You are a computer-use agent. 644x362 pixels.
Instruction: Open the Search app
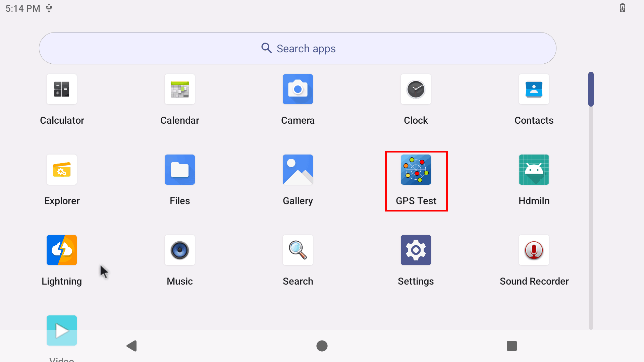pos(298,250)
